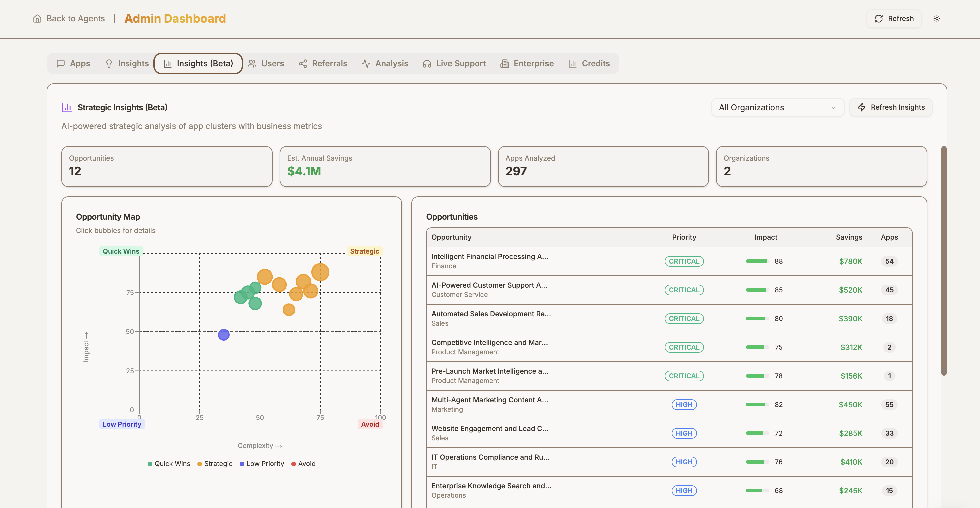Image resolution: width=980 pixels, height=508 pixels.
Task: Click the Quick Wins quadrant label
Action: tap(121, 251)
